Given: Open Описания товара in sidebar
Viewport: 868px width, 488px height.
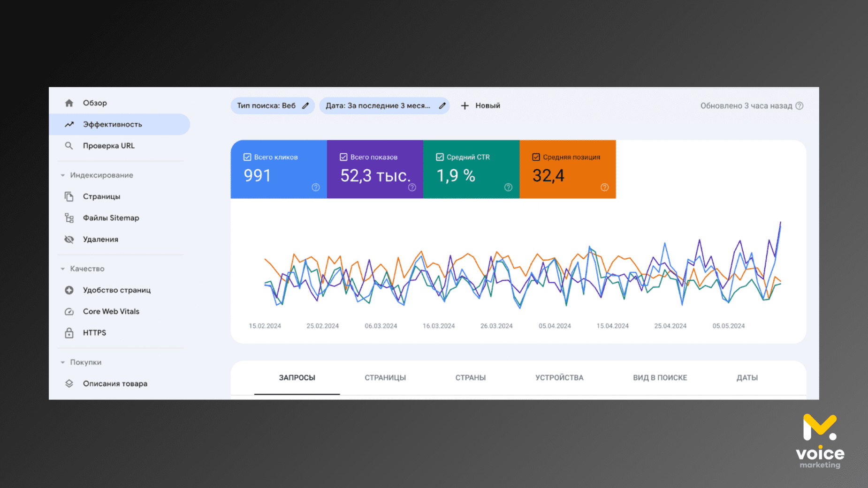Looking at the screenshot, I should [115, 384].
